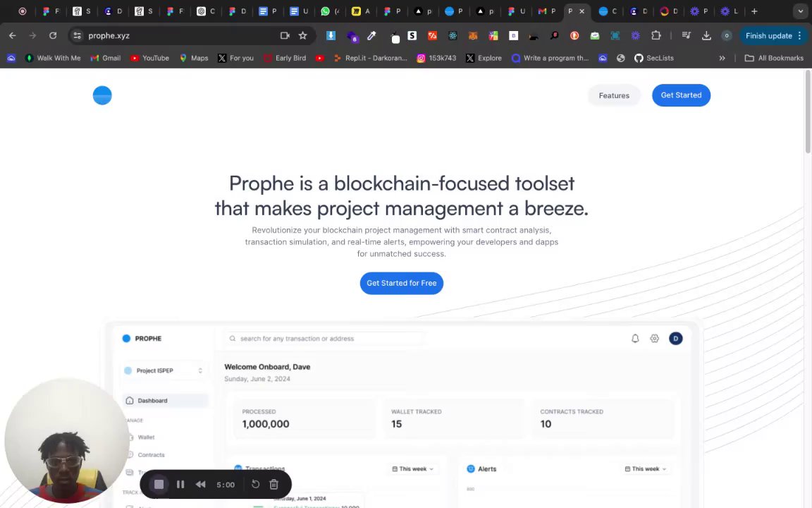Open the Gmail bookmark
812x508 pixels.
point(106,58)
